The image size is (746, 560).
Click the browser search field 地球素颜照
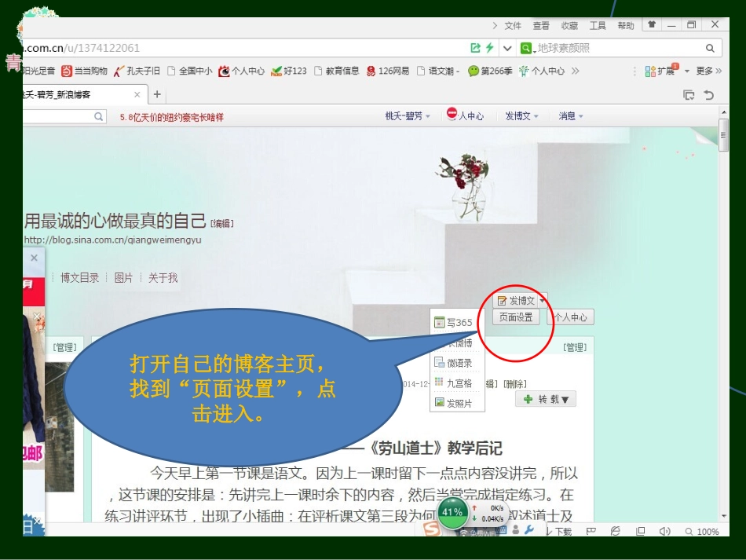click(x=617, y=48)
